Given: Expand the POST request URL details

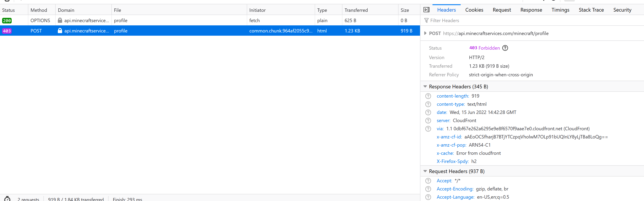Looking at the screenshot, I should click(x=425, y=33).
